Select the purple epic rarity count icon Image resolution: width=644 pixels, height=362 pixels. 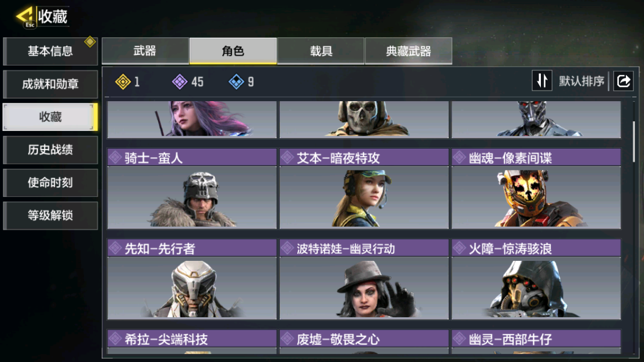[x=180, y=81]
